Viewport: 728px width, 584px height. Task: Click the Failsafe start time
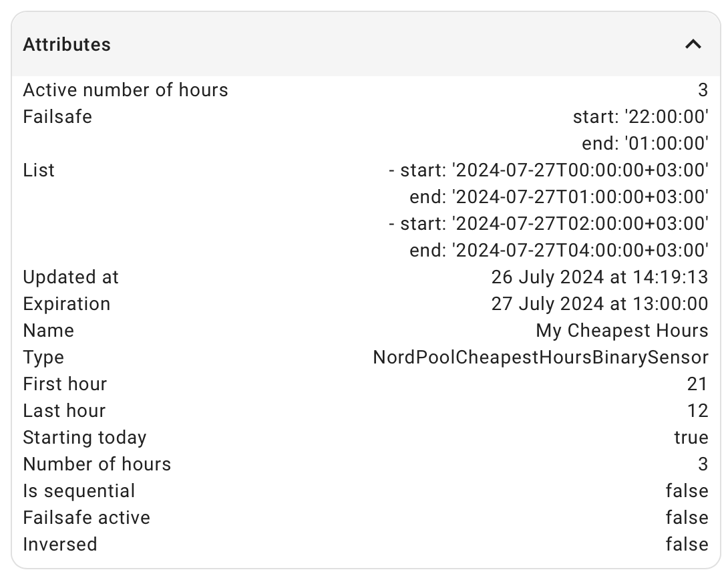[641, 116]
